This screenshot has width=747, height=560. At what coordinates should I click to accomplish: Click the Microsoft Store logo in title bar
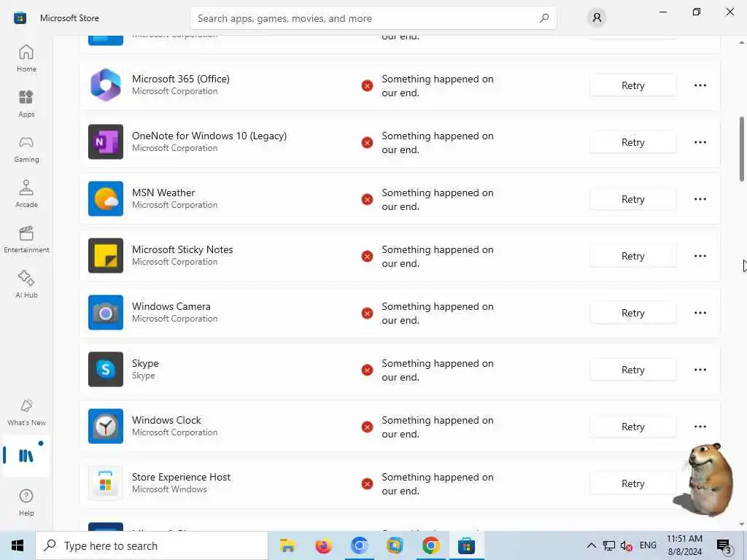pos(20,18)
